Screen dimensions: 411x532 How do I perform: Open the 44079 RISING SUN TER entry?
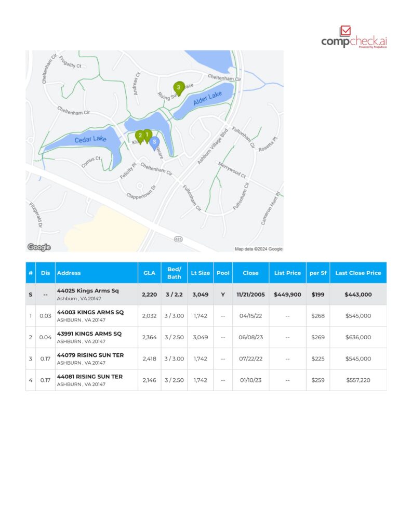tap(90, 355)
